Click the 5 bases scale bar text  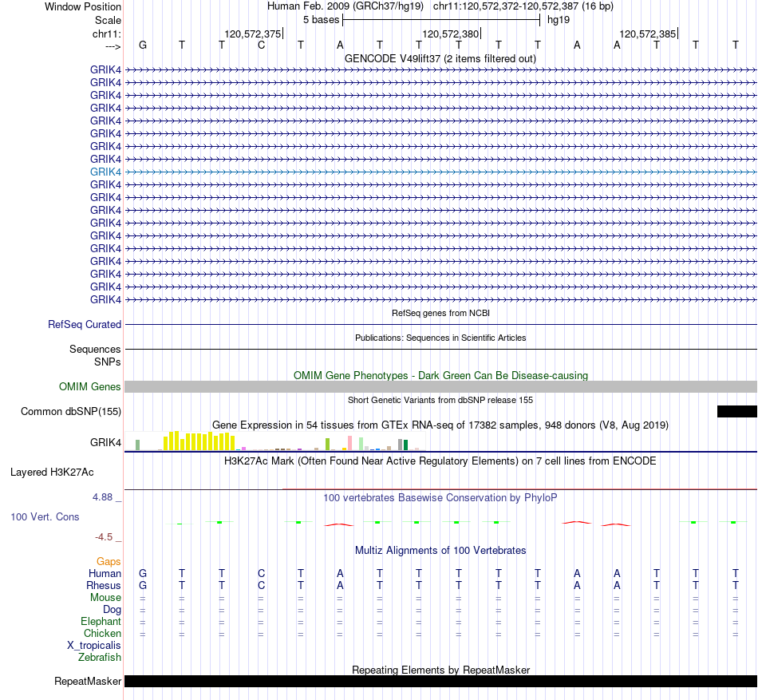click(x=321, y=20)
